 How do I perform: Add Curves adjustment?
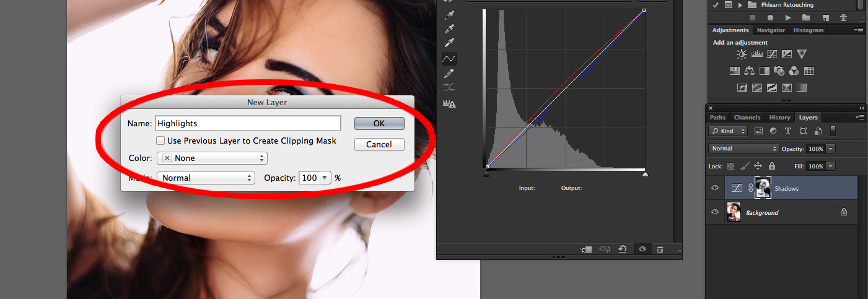772,54
